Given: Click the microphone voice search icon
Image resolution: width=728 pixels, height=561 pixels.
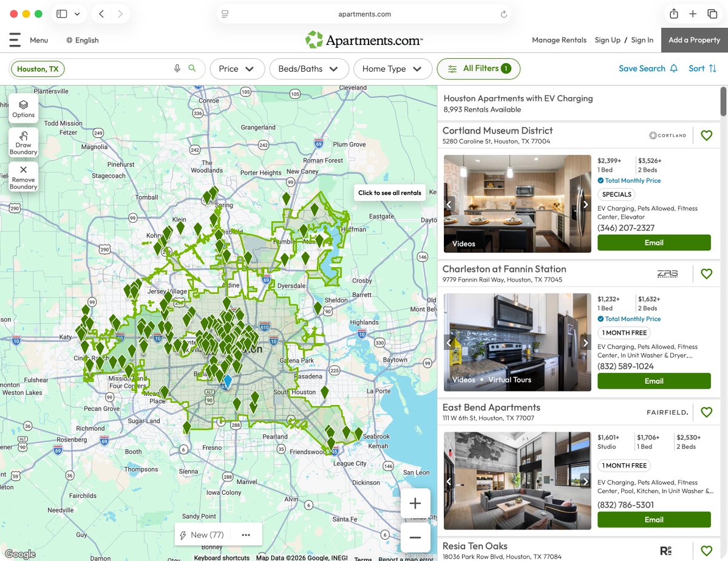Looking at the screenshot, I should tap(177, 69).
